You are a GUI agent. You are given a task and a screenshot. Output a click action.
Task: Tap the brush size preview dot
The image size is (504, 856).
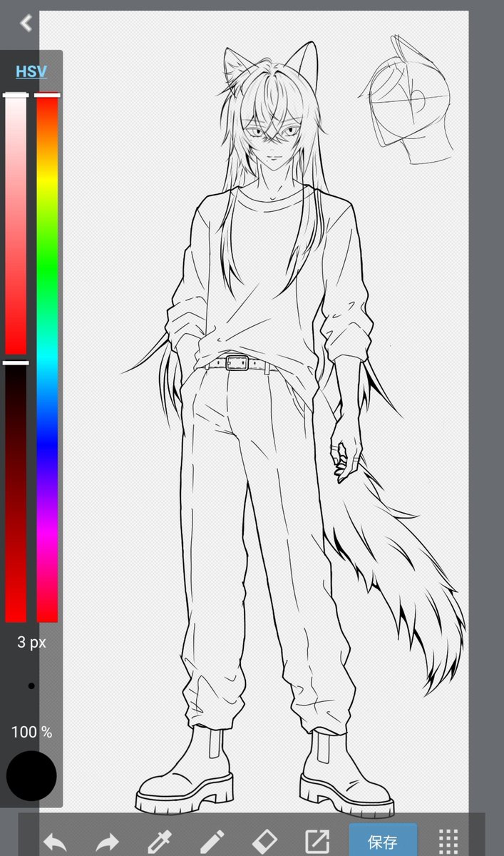tap(31, 686)
